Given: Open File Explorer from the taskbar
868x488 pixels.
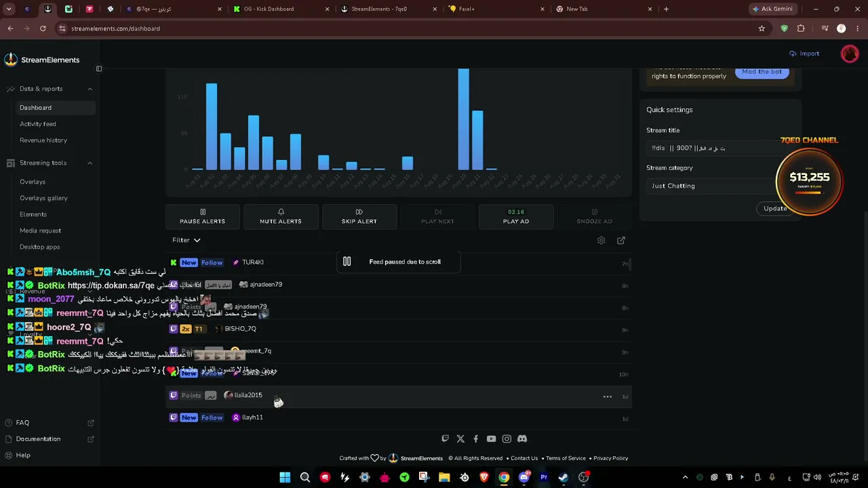Looking at the screenshot, I should tap(444, 477).
